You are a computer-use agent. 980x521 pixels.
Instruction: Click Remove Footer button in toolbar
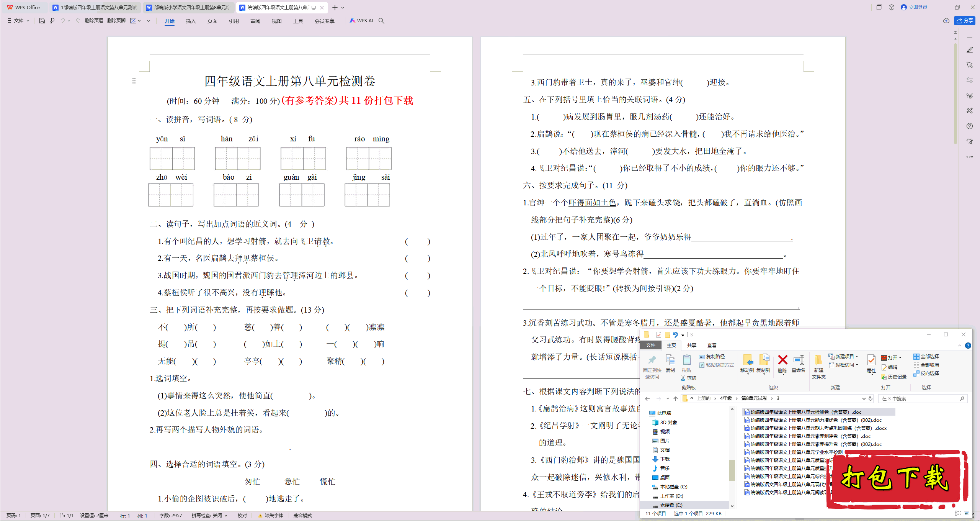click(116, 21)
